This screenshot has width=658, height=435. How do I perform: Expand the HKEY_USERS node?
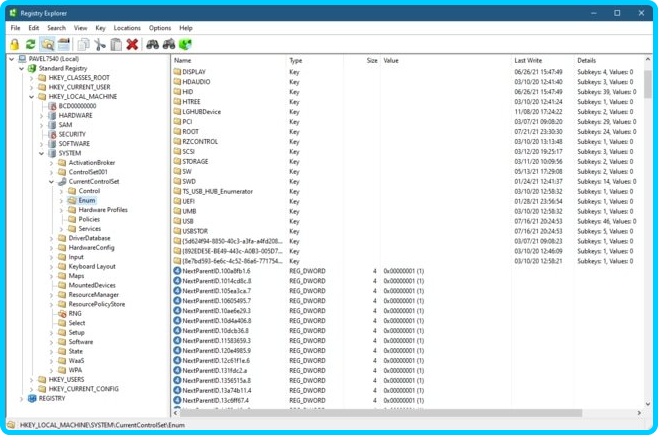coord(31,380)
